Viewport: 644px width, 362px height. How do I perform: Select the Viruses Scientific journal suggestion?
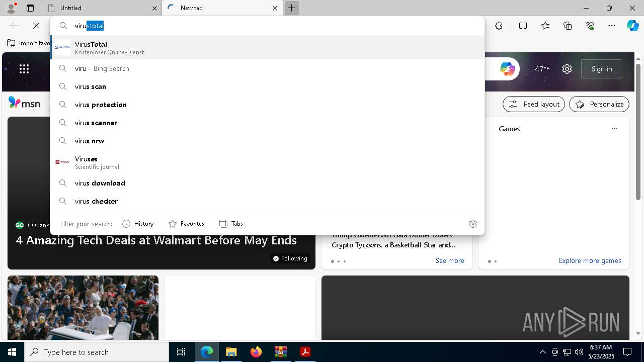click(x=267, y=162)
